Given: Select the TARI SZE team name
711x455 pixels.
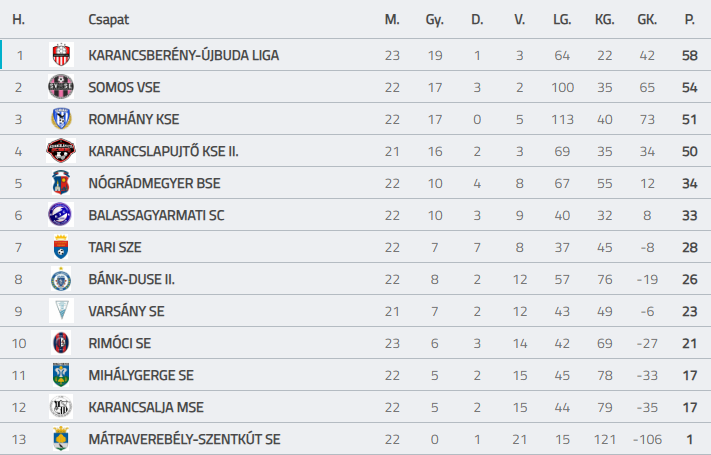Looking at the screenshot, I should tap(115, 247).
